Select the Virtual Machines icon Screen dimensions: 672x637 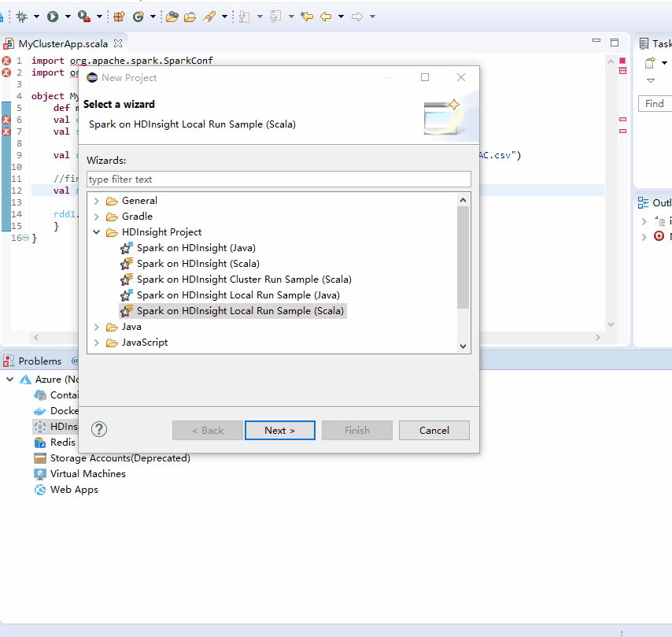40,473
